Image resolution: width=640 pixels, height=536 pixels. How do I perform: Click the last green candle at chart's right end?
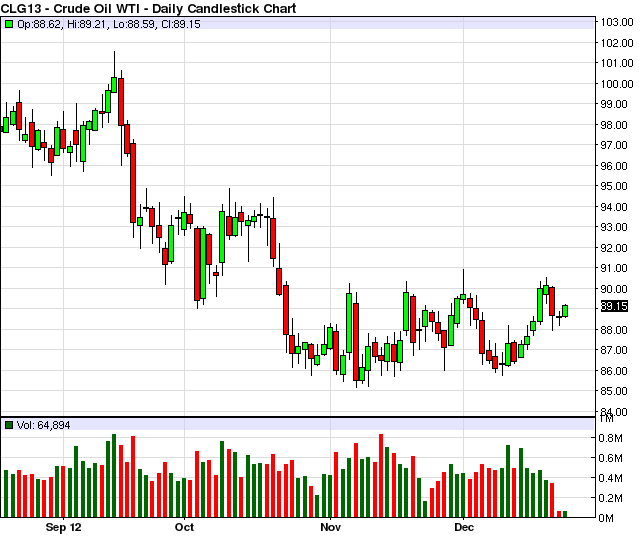(x=565, y=311)
